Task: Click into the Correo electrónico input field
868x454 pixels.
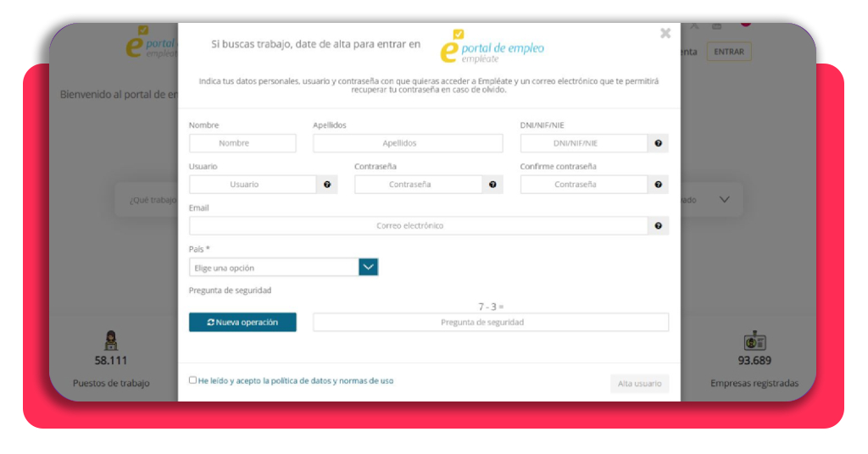Action: [x=419, y=225]
